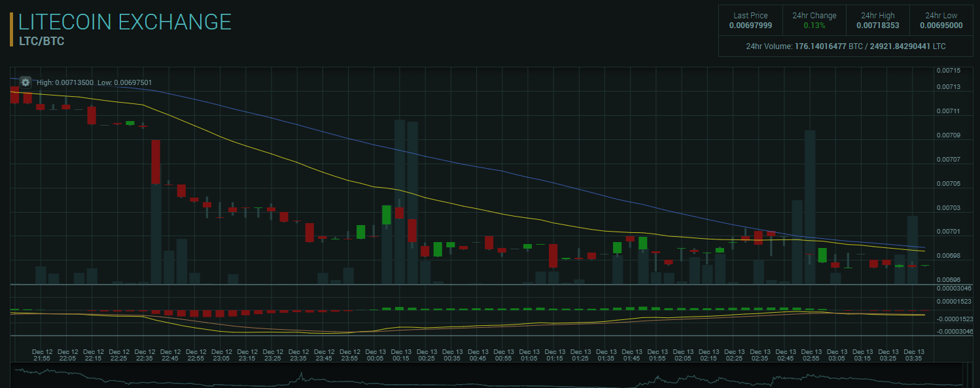Select the LTC/BTC pair label

click(x=41, y=41)
